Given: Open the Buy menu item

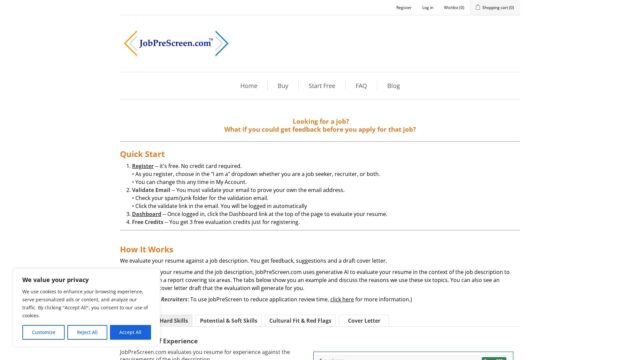Looking at the screenshot, I should point(283,86).
